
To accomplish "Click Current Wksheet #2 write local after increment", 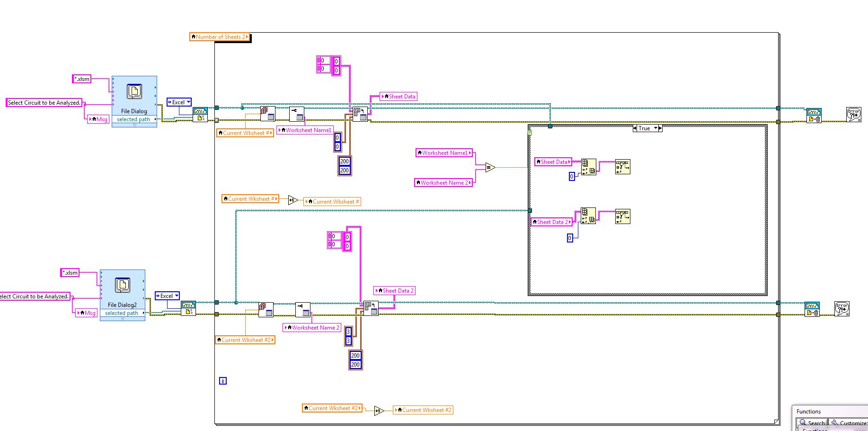I will tap(423, 410).
